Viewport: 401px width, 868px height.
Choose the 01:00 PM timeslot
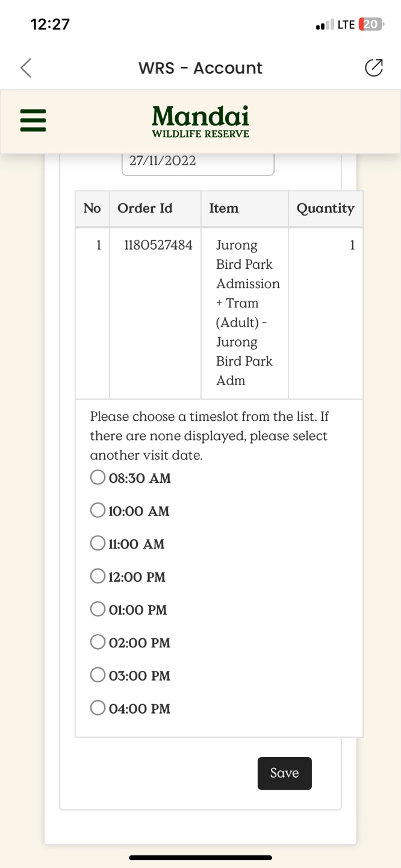98,609
